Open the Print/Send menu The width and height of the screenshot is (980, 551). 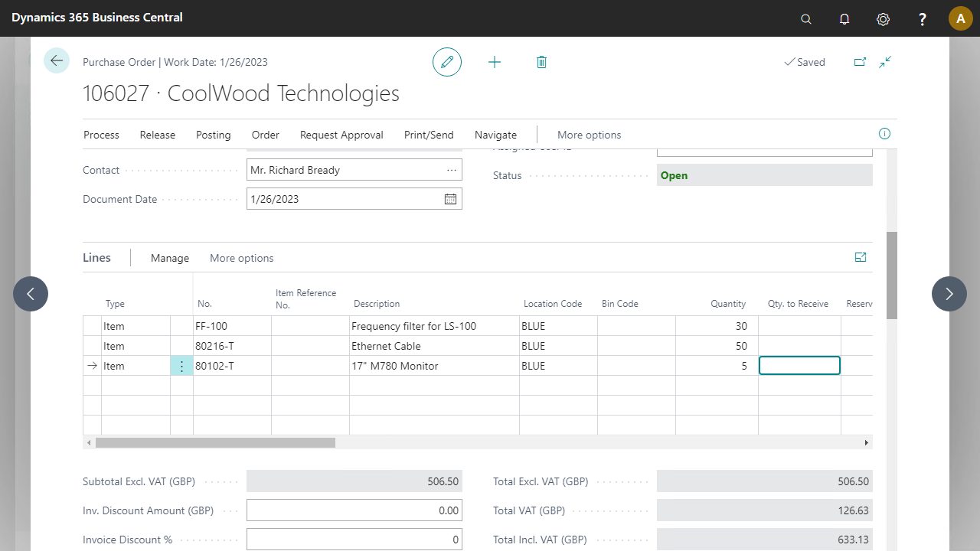point(429,135)
